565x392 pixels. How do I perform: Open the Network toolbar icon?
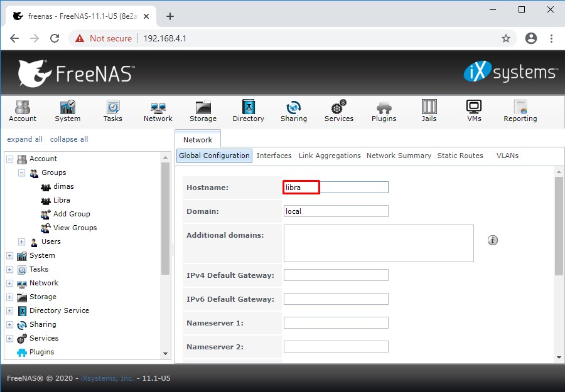point(158,111)
